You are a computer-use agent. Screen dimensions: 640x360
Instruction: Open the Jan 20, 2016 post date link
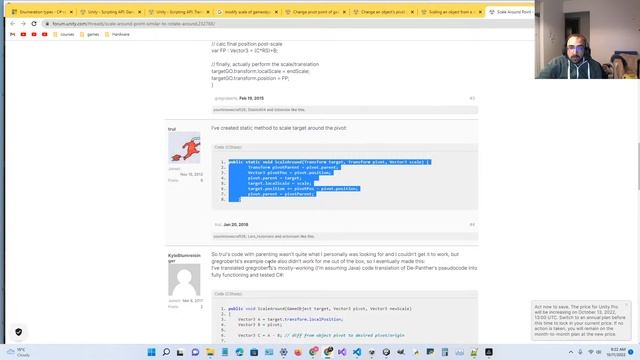(x=236, y=225)
